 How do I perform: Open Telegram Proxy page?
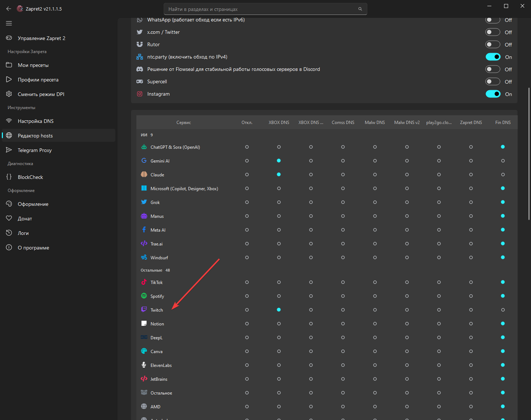tap(59, 150)
